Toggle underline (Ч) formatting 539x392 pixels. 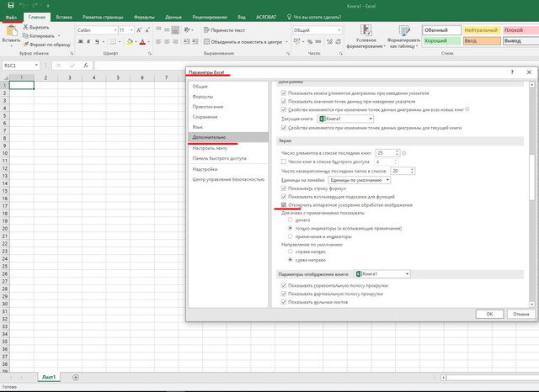click(98, 41)
